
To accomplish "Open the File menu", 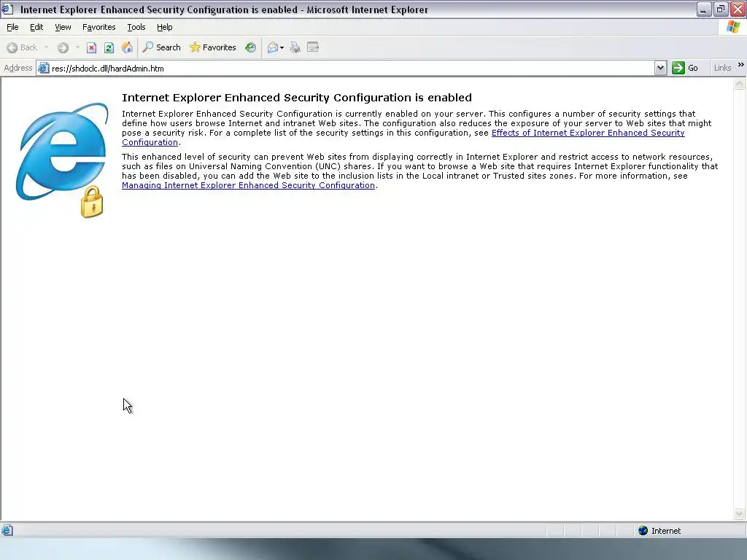I will (12, 27).
